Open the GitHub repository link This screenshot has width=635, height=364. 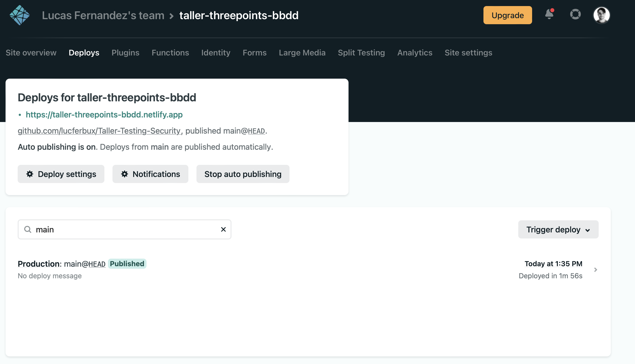tap(99, 131)
